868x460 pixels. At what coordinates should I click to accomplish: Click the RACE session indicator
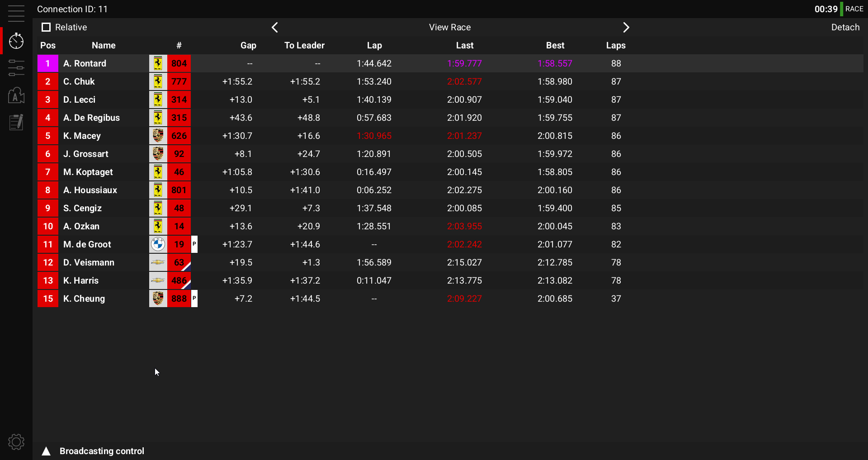click(x=854, y=9)
